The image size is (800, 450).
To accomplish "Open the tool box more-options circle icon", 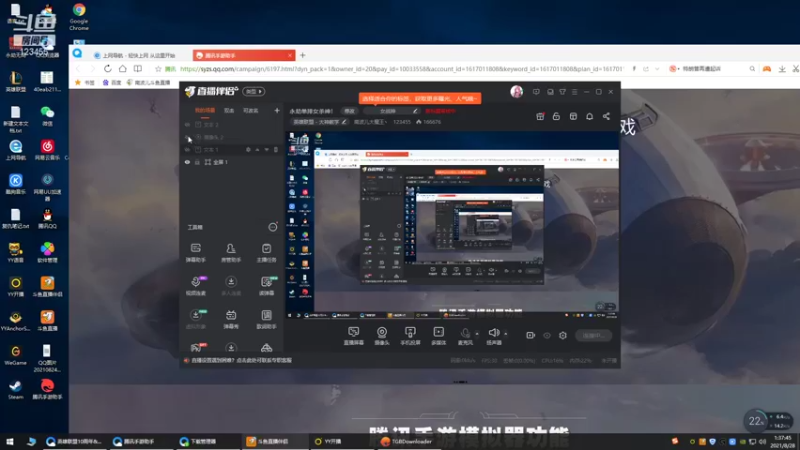I will click(x=273, y=227).
